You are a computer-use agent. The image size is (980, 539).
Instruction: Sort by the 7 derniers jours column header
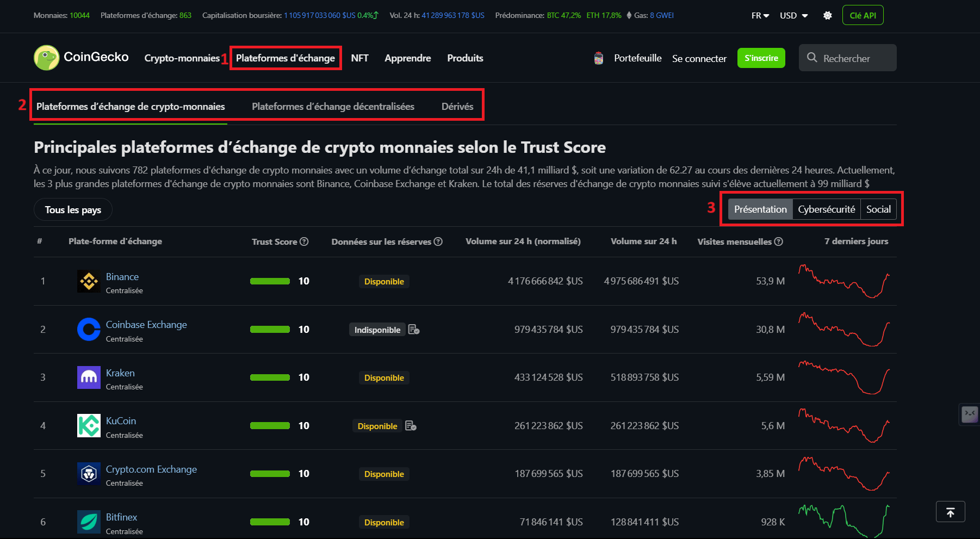click(856, 241)
